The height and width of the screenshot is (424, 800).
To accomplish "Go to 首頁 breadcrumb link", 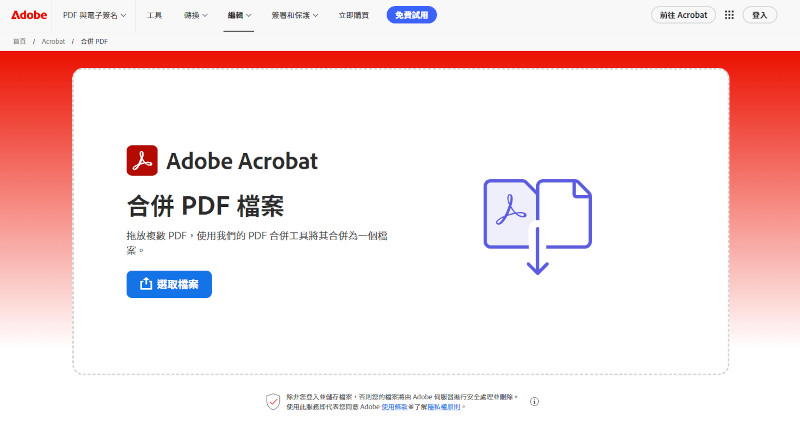I will [19, 41].
